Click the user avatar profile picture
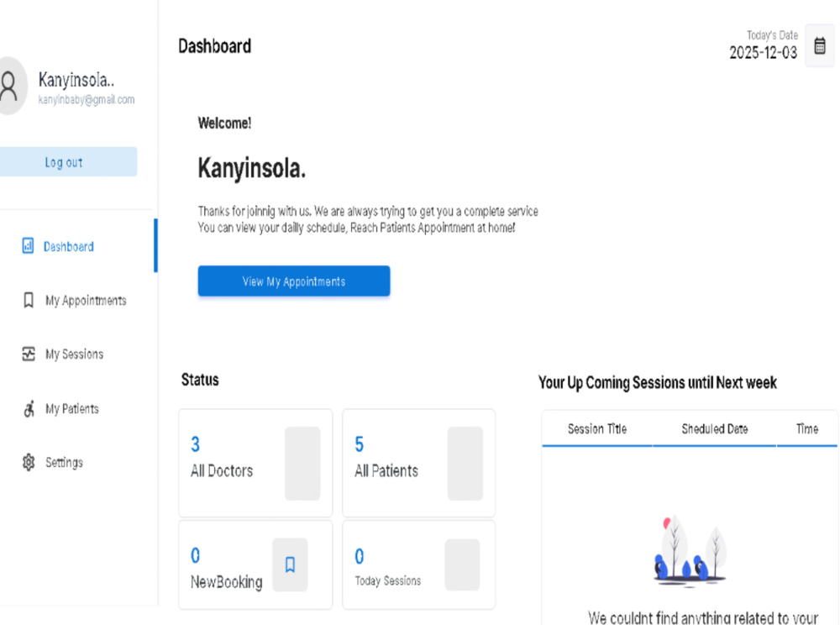 (11, 86)
